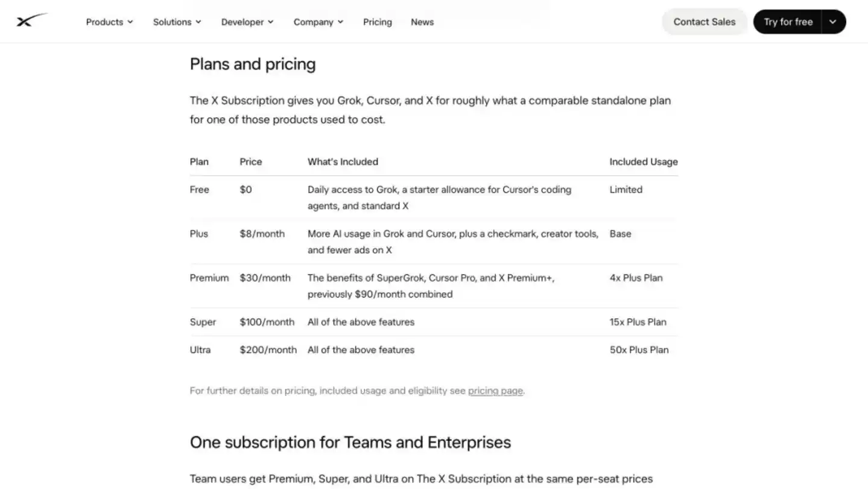Select the Premium plan name cell
This screenshot has height=489, width=868.
coord(209,278)
